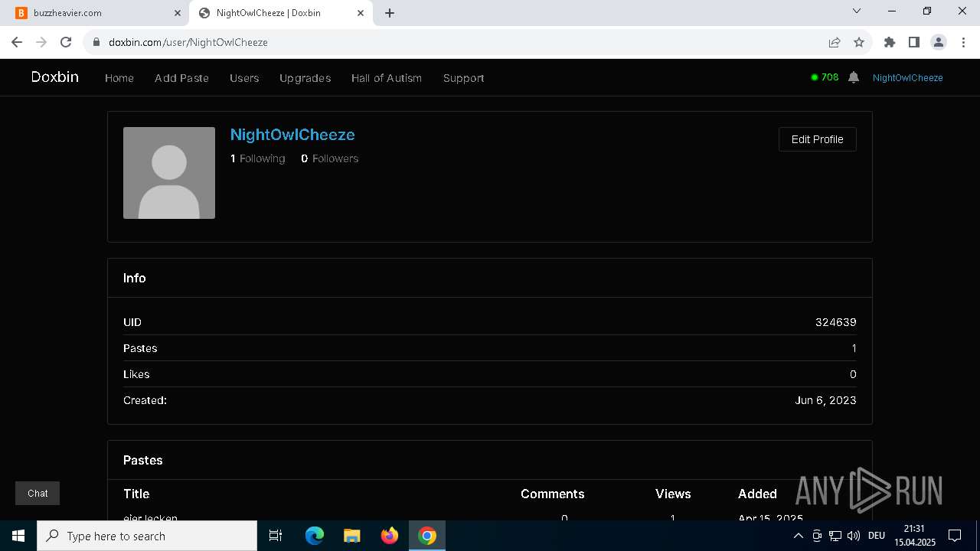Click the Doxbin logo
This screenshot has width=980, height=551.
(x=55, y=77)
